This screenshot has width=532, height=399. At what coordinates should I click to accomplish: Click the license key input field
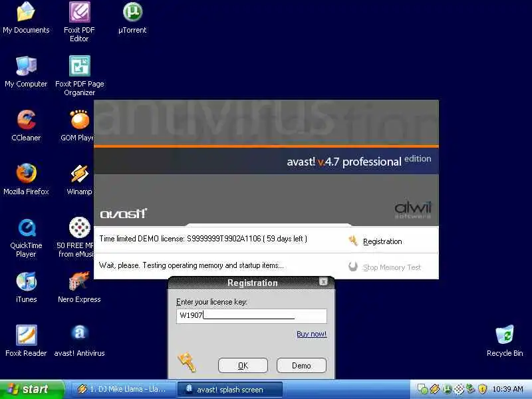point(251,315)
